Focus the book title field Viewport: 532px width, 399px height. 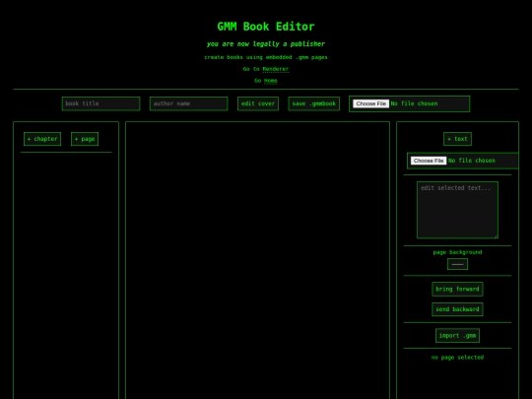point(100,103)
